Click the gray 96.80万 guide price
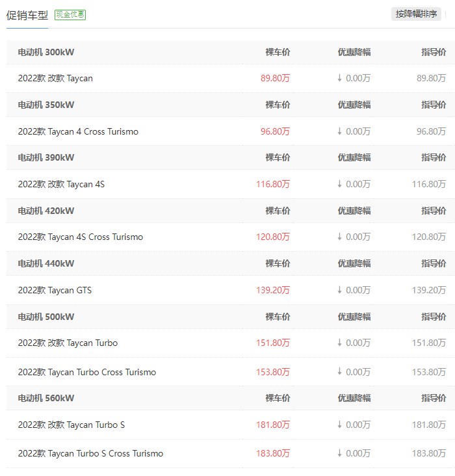The image size is (455, 476). pyautogui.click(x=431, y=131)
